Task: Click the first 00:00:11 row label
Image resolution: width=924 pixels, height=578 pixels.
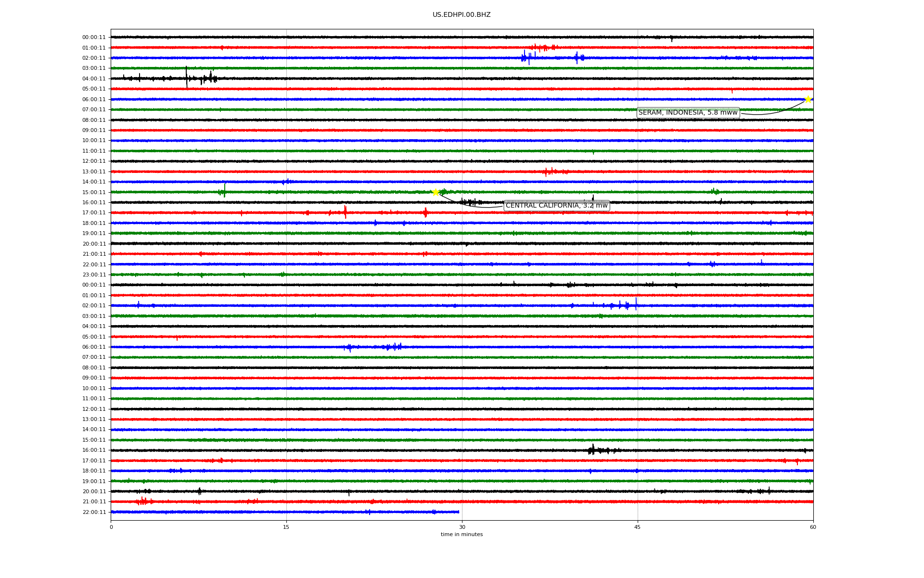Action: tap(94, 38)
